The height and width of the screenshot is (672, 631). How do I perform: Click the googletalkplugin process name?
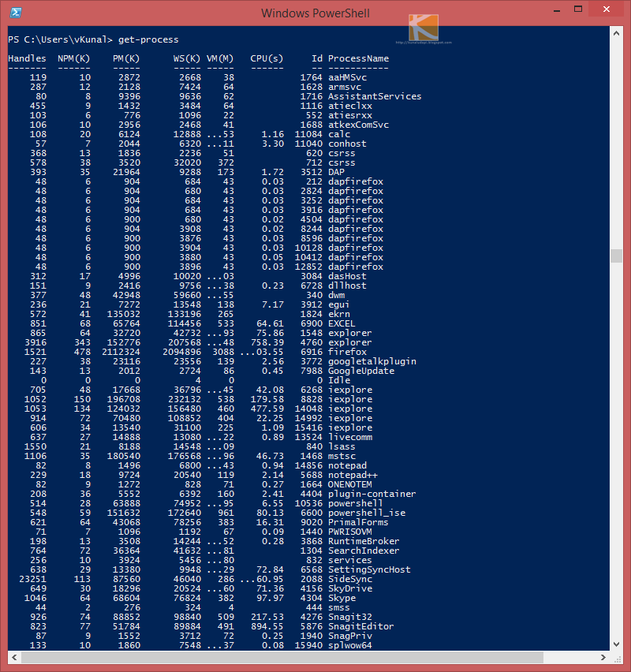pos(372,361)
